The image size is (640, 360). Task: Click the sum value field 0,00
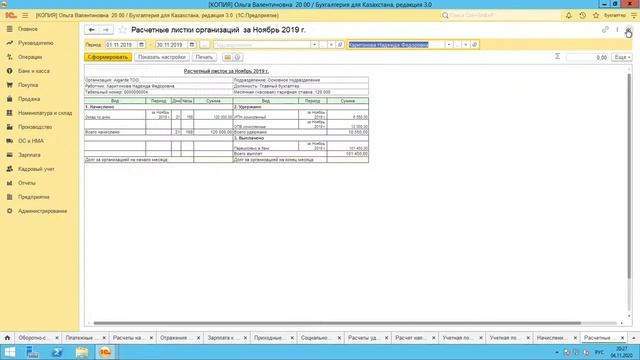587,58
